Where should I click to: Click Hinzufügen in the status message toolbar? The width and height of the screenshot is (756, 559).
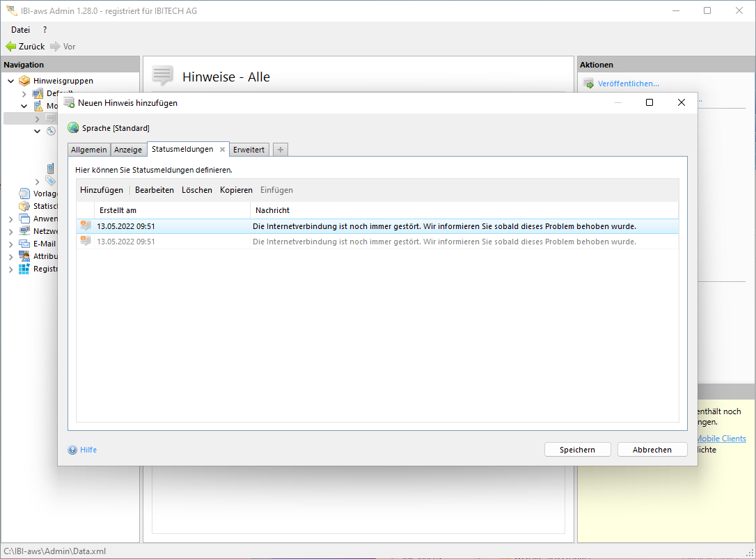pyautogui.click(x=102, y=190)
